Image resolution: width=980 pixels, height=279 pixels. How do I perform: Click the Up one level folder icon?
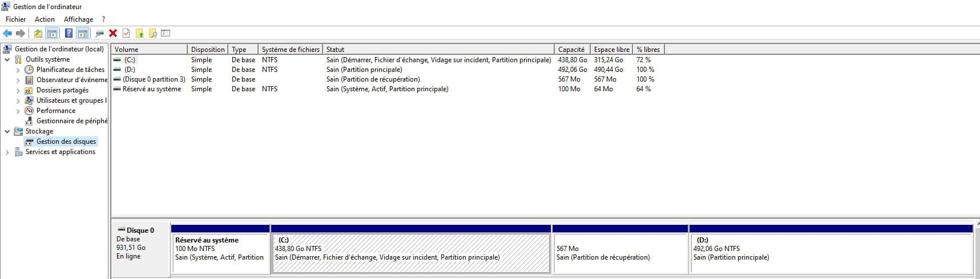[38, 33]
